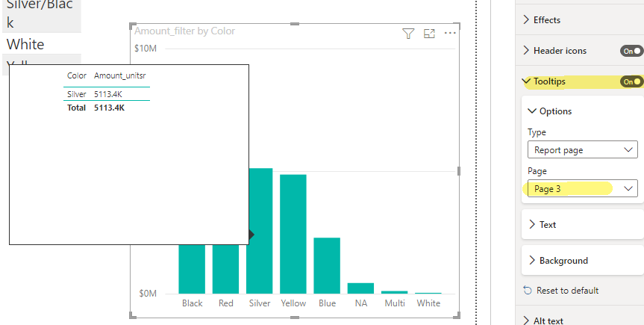Click the Amount_filter by Color chart title
This screenshot has height=325, width=644.
point(185,31)
